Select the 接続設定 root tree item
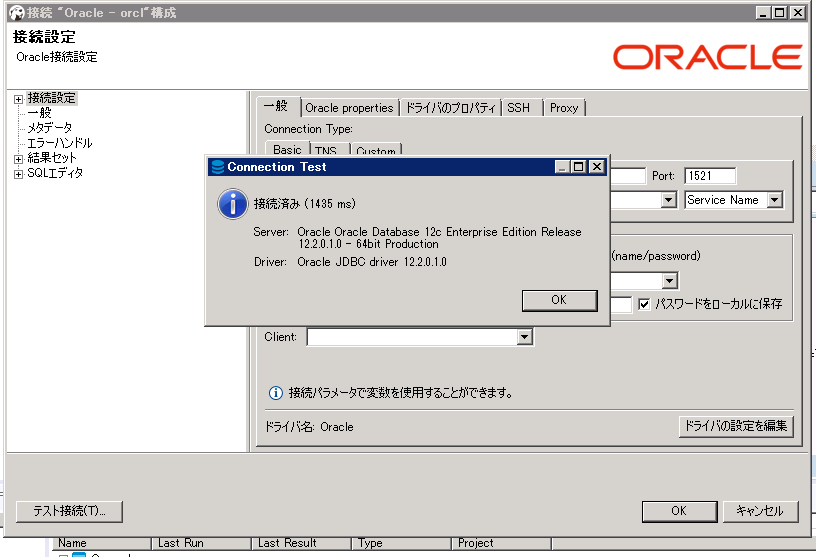 tap(52, 98)
